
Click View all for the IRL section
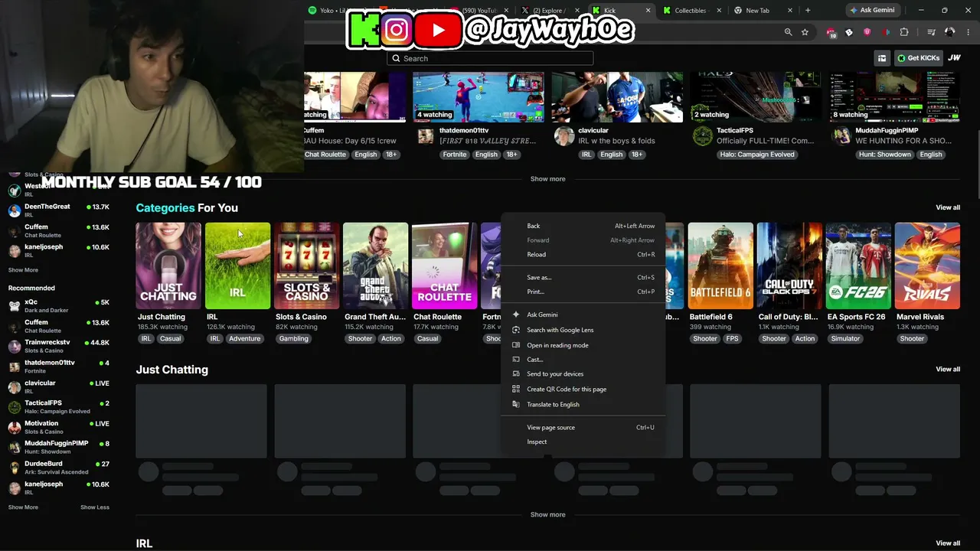[x=948, y=543]
